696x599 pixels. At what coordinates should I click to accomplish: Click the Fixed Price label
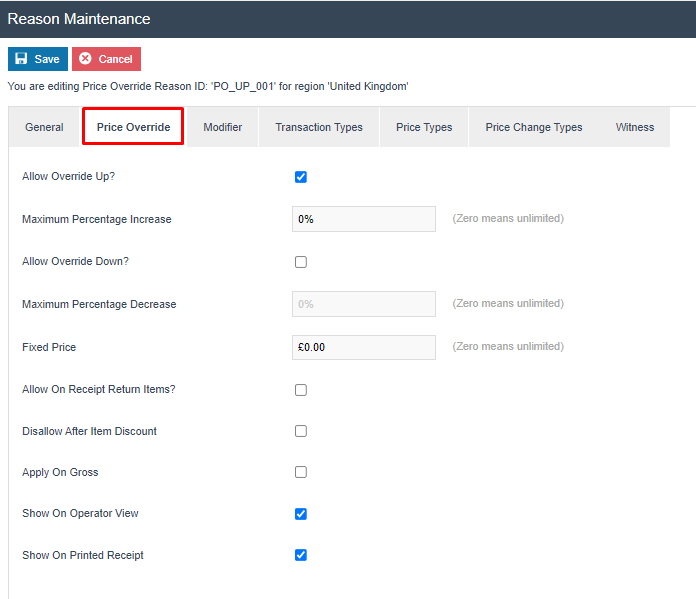(x=49, y=347)
